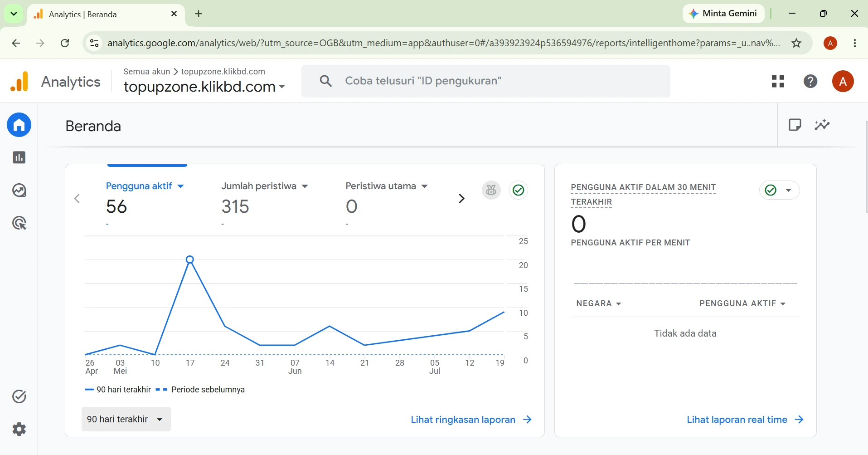This screenshot has height=455, width=868.
Task: Reload the page
Action: (x=65, y=43)
